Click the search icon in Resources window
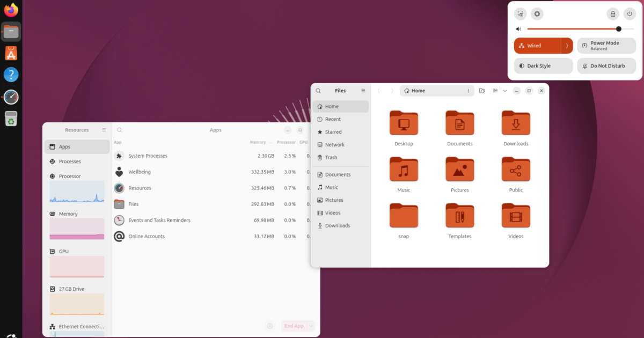 point(120,130)
